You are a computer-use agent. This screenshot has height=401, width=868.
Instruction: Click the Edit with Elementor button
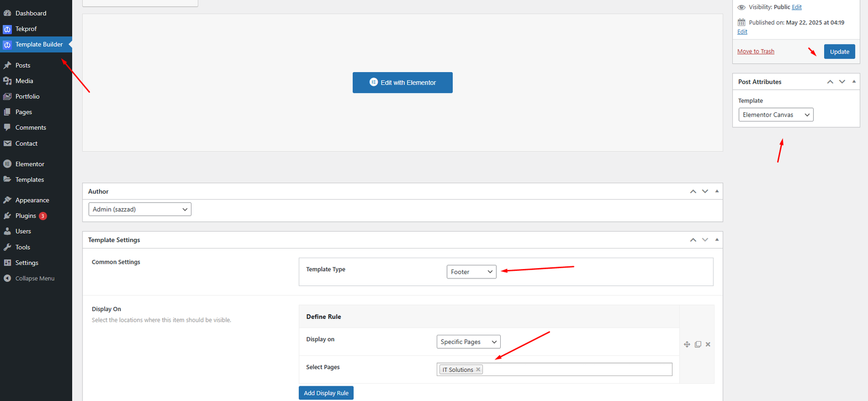point(403,82)
